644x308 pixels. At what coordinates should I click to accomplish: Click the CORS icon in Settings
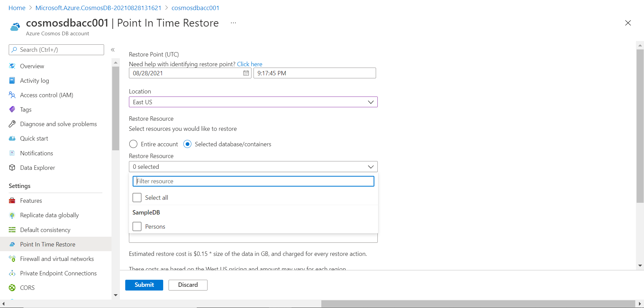(x=12, y=287)
